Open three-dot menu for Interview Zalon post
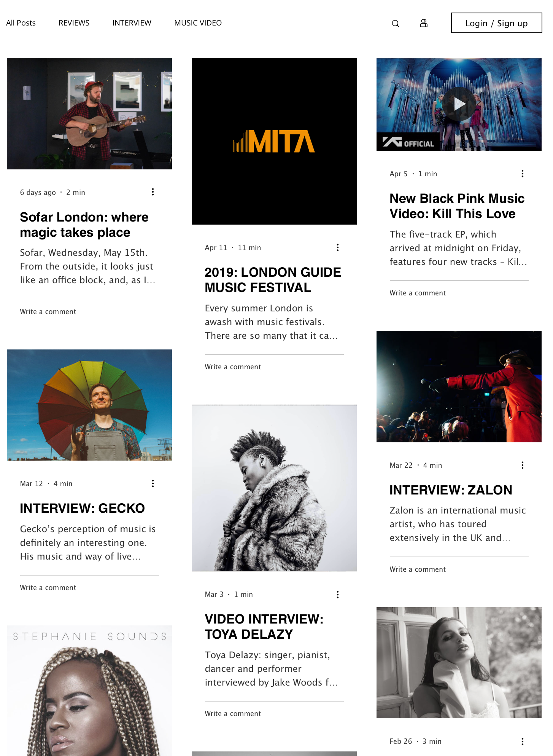The height and width of the screenshot is (756, 553). click(523, 465)
